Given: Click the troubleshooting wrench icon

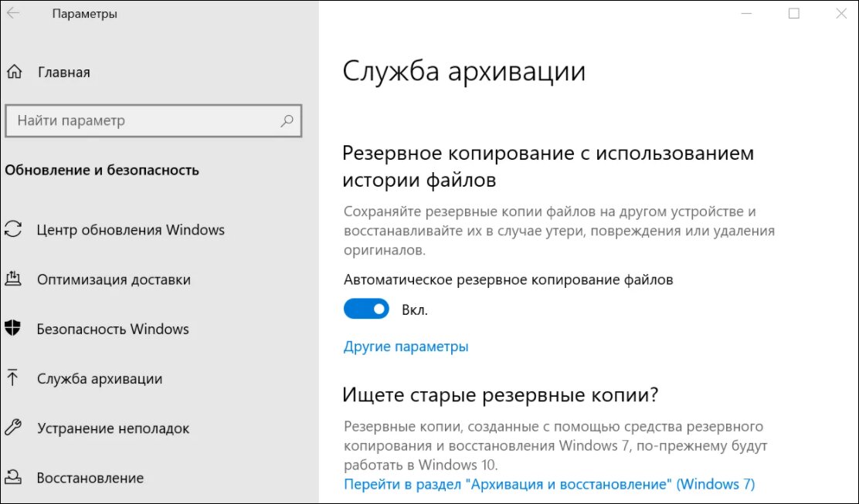Looking at the screenshot, I should click(x=12, y=428).
